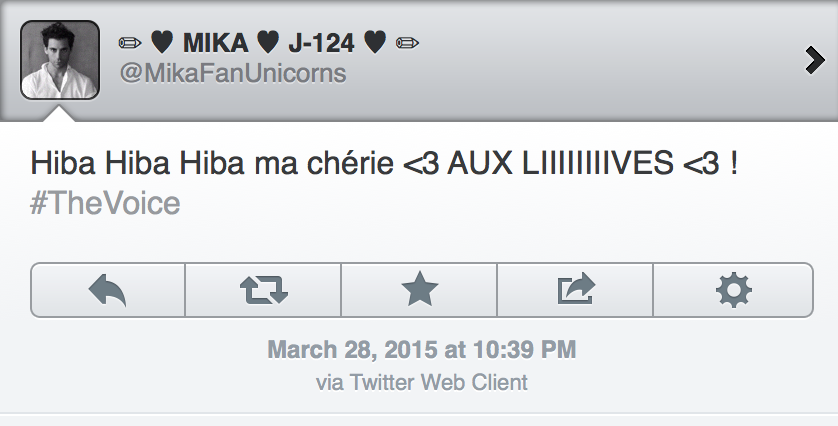This screenshot has height=426, width=838.
Task: Click the via Twitter Web Client source
Action: [421, 382]
